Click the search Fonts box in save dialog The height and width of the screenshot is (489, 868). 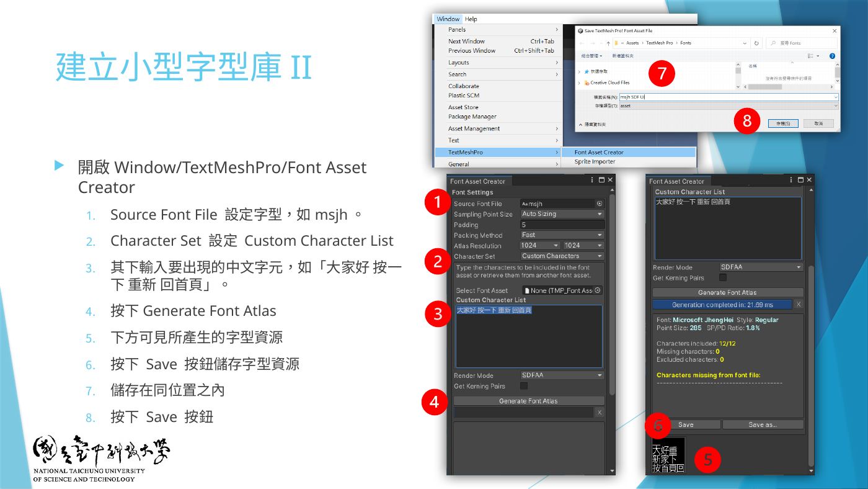pyautogui.click(x=802, y=43)
